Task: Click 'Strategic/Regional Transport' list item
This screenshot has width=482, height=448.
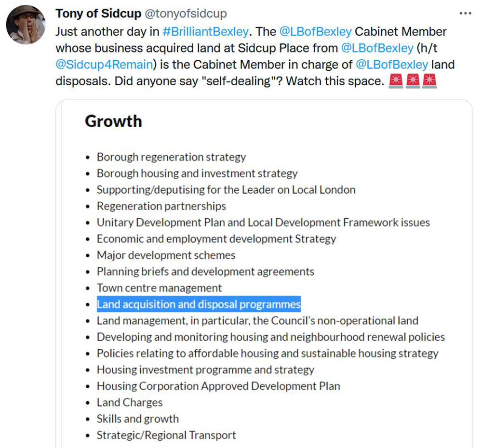Action: pos(166,435)
